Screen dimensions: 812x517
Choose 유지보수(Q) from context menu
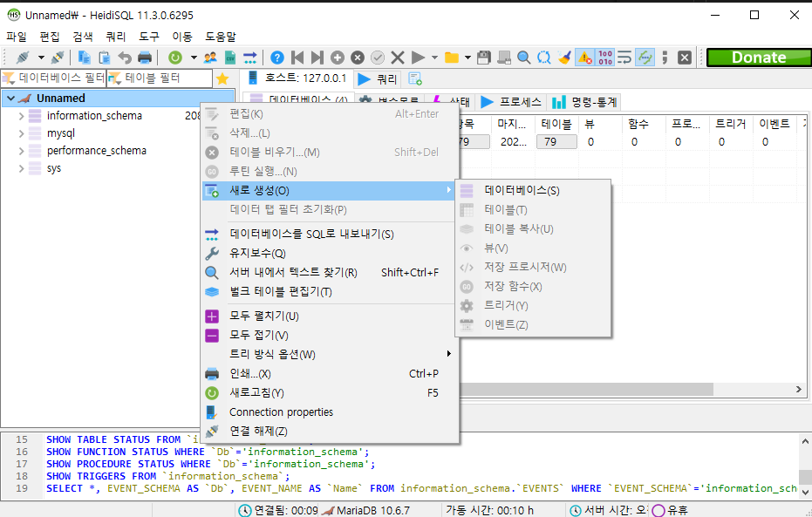tap(330, 254)
